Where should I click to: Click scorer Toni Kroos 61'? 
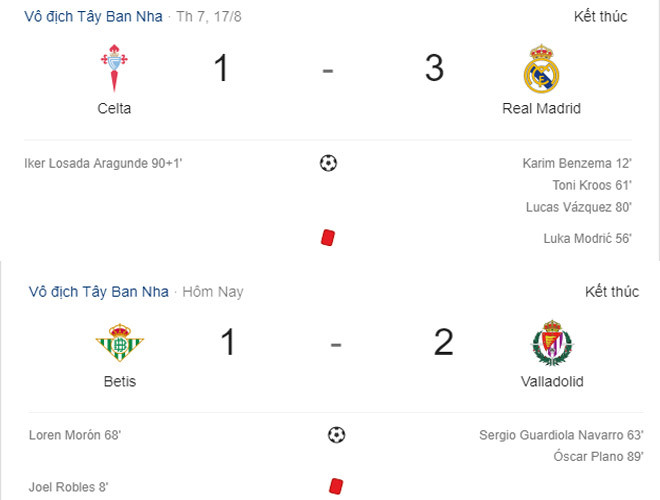pos(591,185)
